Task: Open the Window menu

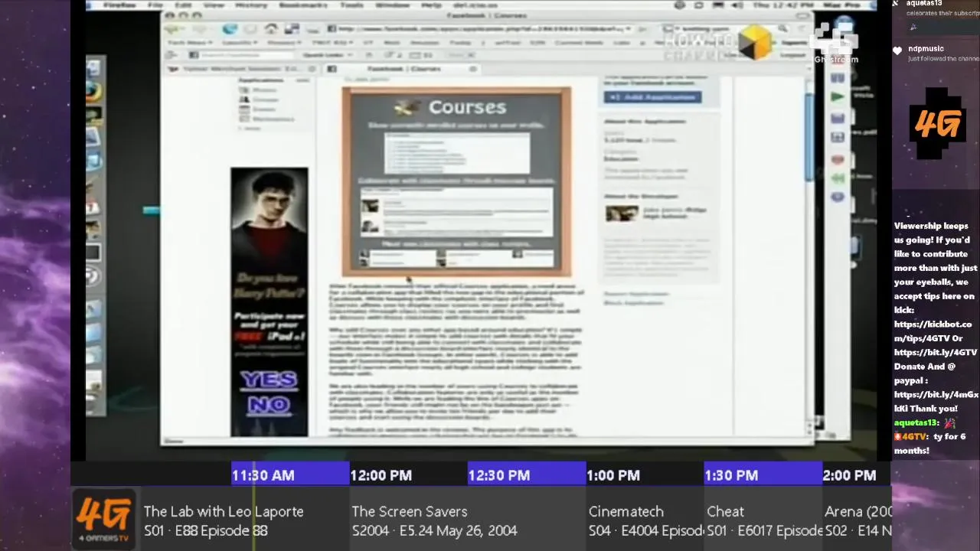Action: coord(393,5)
